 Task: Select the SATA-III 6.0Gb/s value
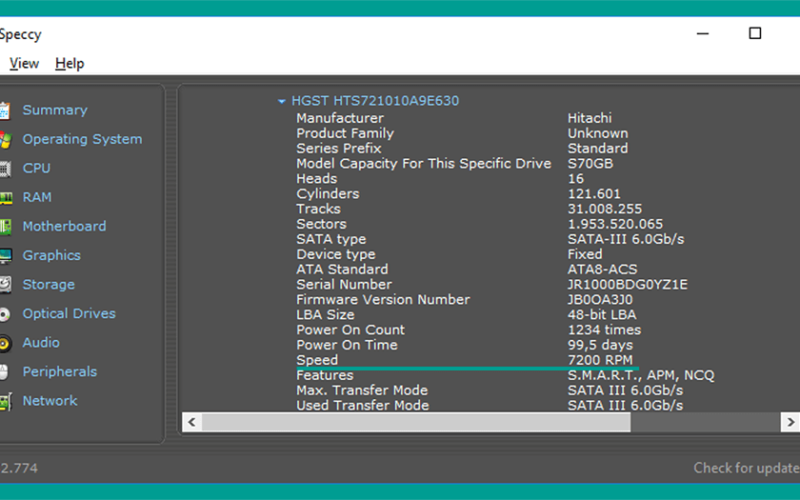coord(626,239)
